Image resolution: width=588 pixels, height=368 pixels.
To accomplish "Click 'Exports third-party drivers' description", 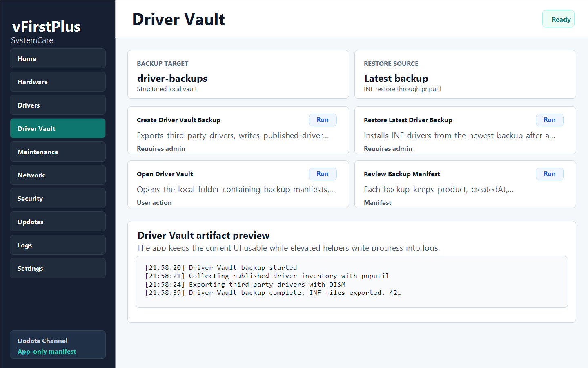I will pos(233,135).
